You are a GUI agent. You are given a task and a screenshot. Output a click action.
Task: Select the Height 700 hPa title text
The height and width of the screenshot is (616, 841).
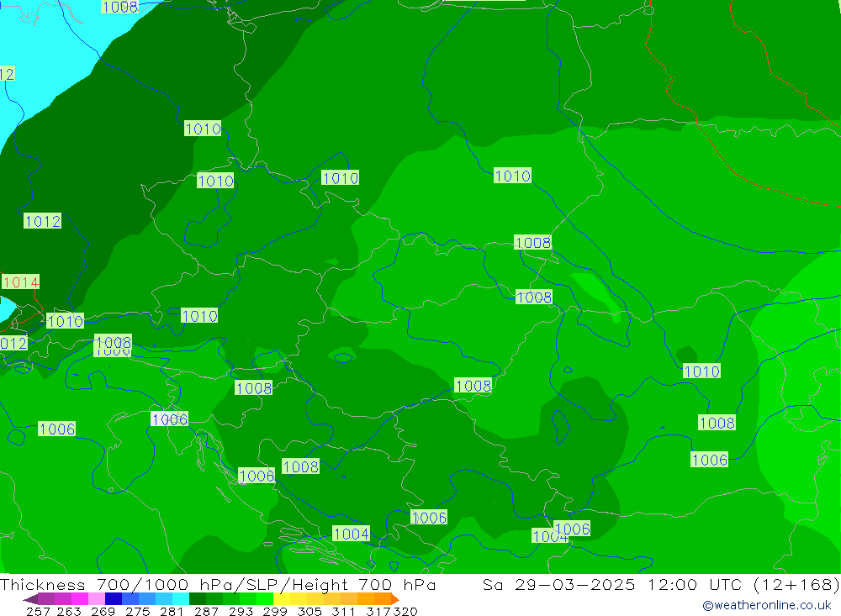364,584
